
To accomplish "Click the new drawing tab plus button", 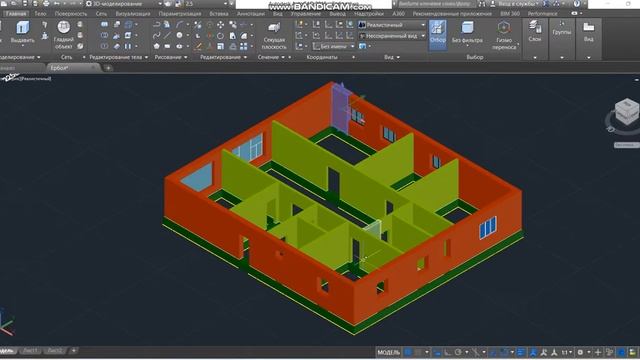I will (108, 68).
